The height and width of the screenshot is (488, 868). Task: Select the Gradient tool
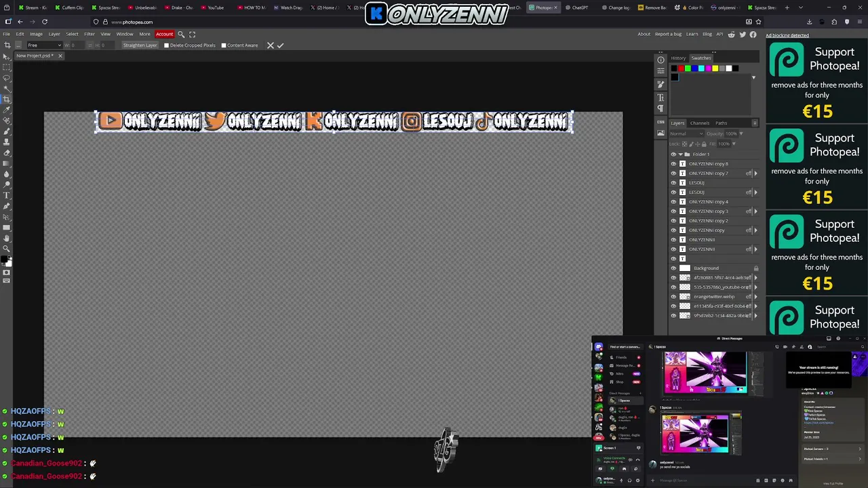(7, 163)
